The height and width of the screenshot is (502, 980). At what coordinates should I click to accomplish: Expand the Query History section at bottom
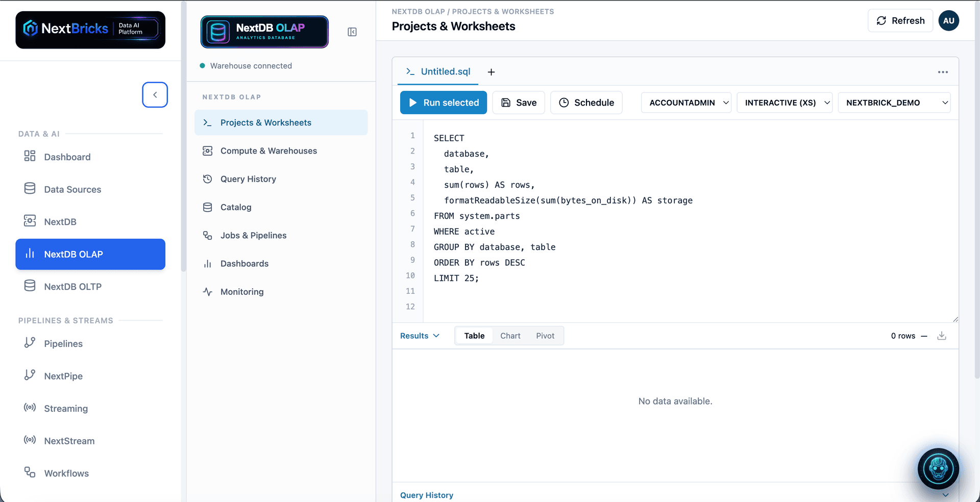[675, 495]
